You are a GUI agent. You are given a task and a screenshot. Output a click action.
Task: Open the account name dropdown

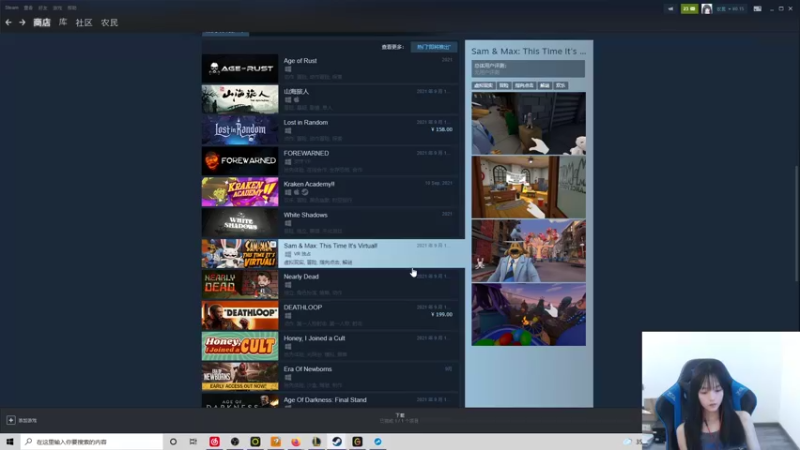pos(730,9)
